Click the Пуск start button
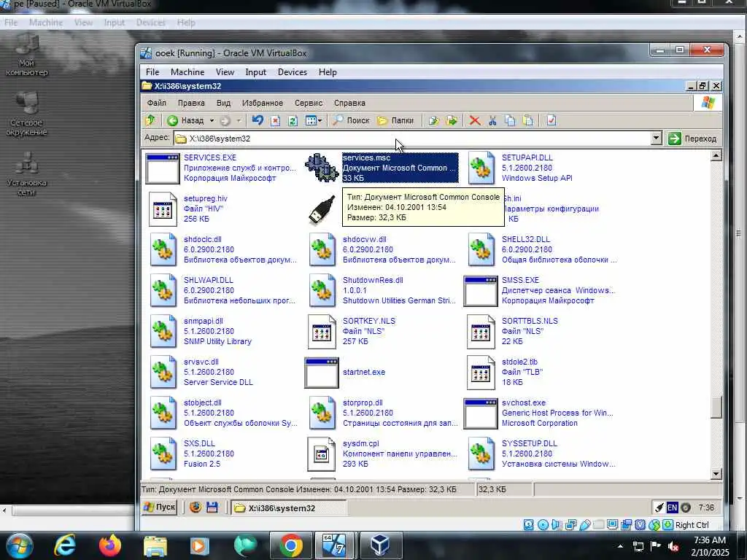Image resolution: width=747 pixels, height=560 pixels. click(160, 507)
